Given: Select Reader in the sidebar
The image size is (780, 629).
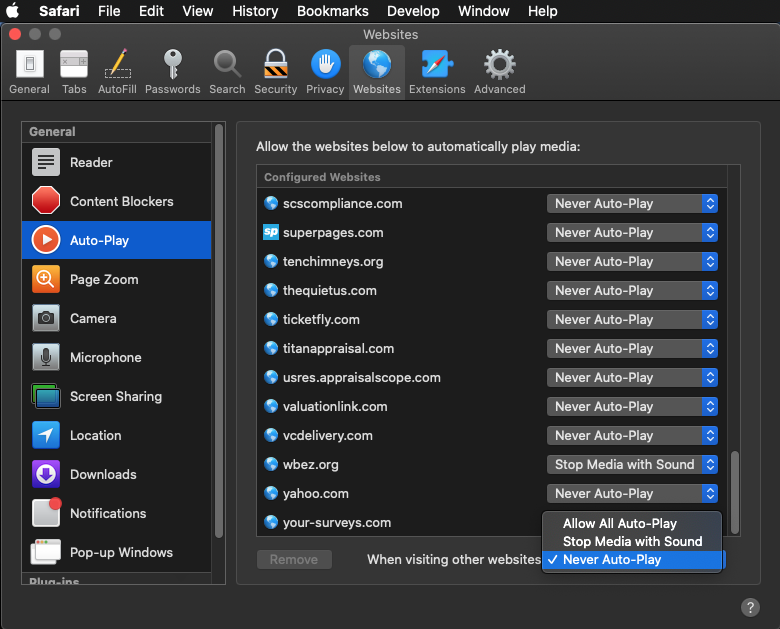Looking at the screenshot, I should (x=116, y=162).
